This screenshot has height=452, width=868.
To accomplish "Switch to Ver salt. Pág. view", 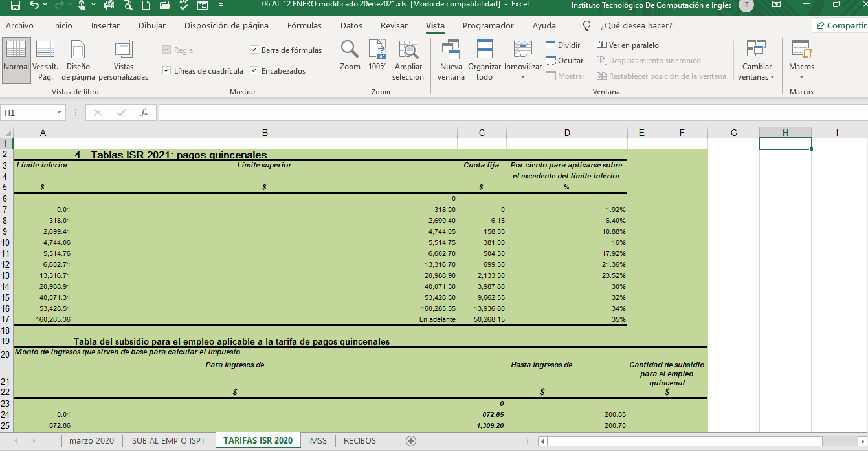I will click(45, 60).
